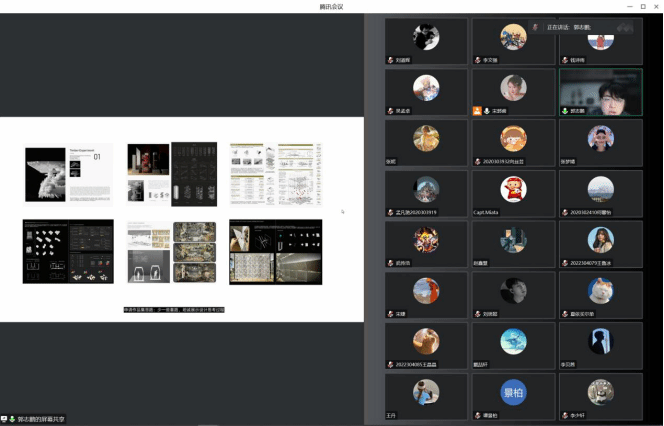Select the blue 景柏 text avatar
The image size is (664, 426).
pyautogui.click(x=514, y=391)
